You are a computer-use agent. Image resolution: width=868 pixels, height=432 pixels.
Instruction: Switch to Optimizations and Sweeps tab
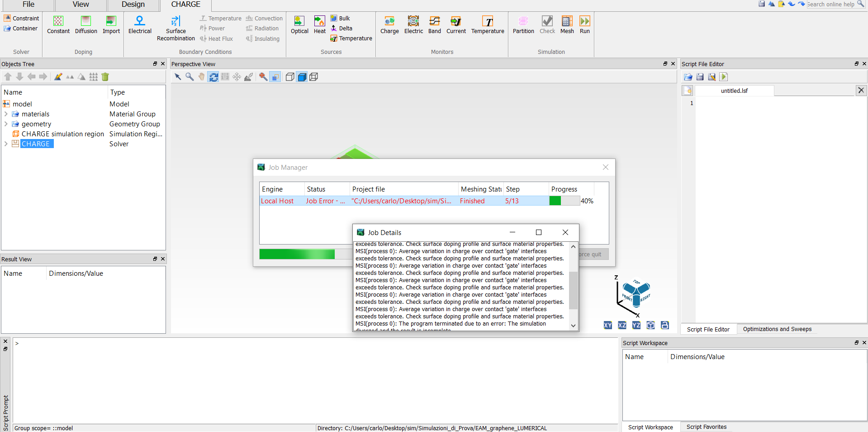pos(777,329)
